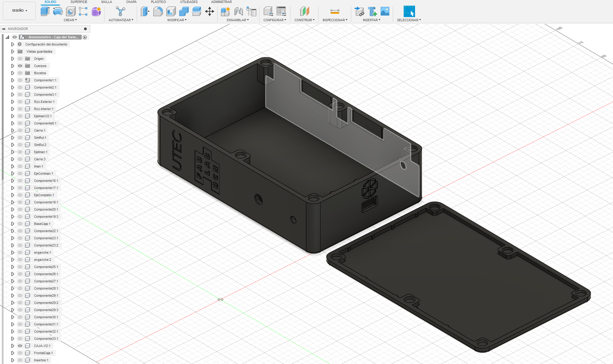
Task: Click the Automatizar tool icon
Action: click(121, 11)
